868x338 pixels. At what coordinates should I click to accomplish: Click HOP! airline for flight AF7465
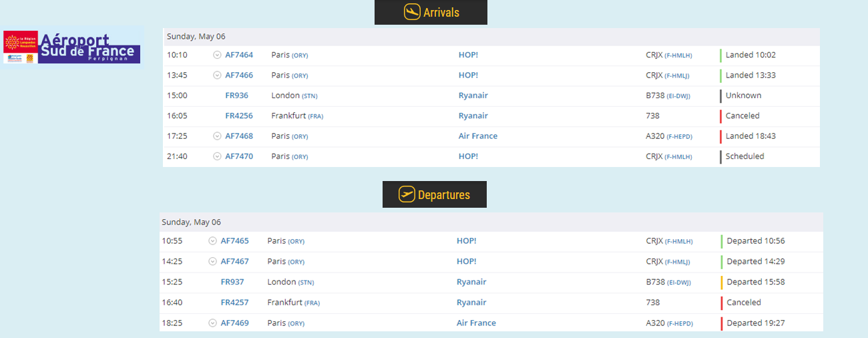pyautogui.click(x=466, y=240)
